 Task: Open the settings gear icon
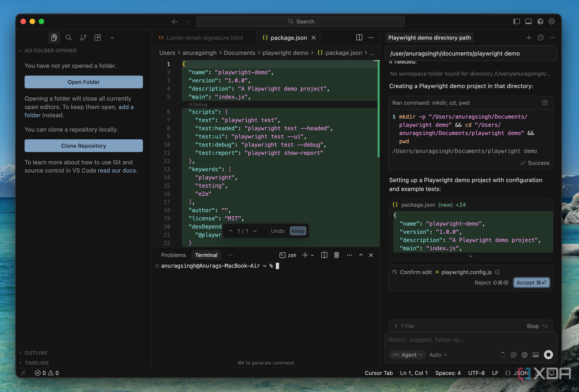552,21
